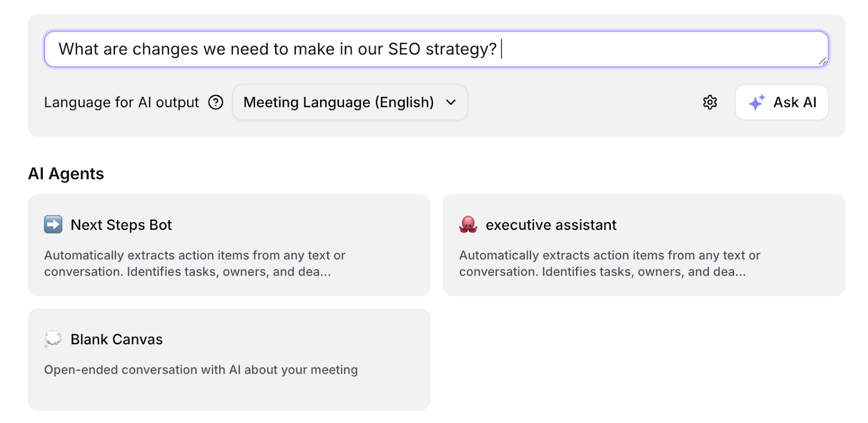Click the Language for AI output label

pos(122,102)
